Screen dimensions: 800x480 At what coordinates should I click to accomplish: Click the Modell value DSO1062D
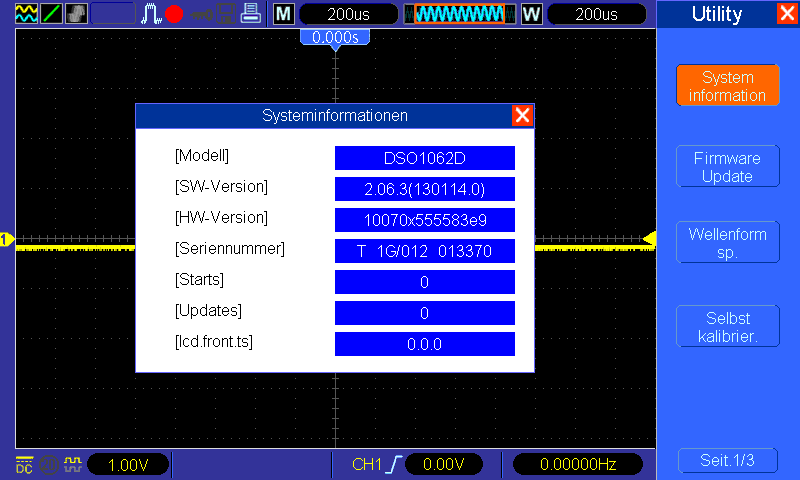(424, 158)
